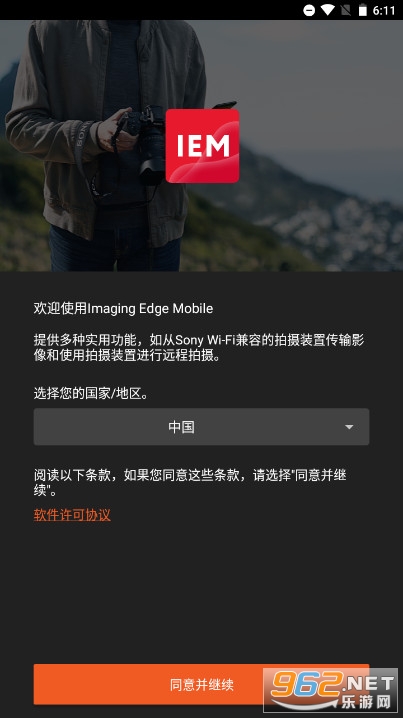This screenshot has height=718, width=403.
Task: Tap the 962.NET watermark logo
Action: pos(331,690)
